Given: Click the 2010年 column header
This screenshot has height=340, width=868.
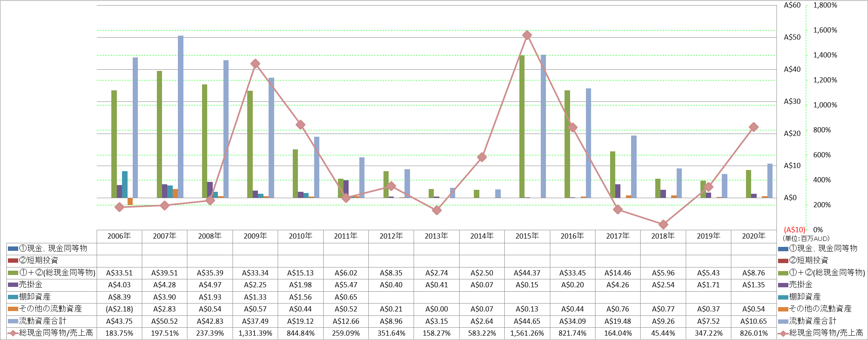Looking at the screenshot, I should [x=300, y=236].
